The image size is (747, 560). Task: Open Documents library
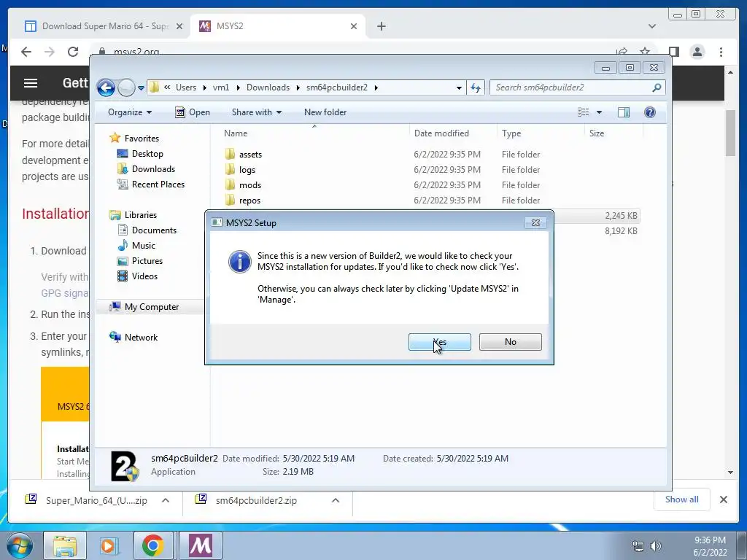[x=154, y=230]
